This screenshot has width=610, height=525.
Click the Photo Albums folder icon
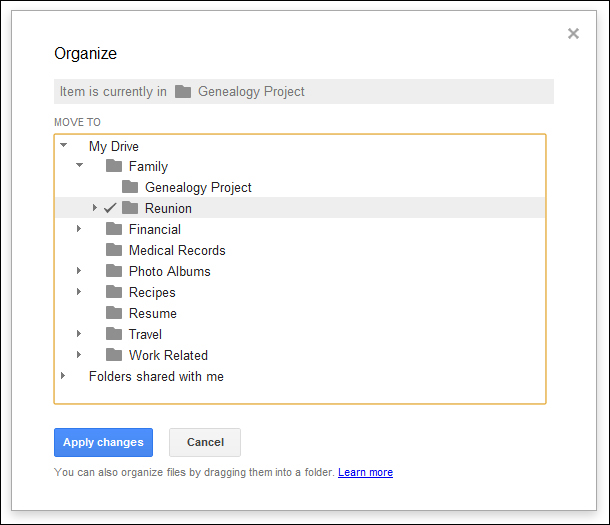click(x=114, y=271)
